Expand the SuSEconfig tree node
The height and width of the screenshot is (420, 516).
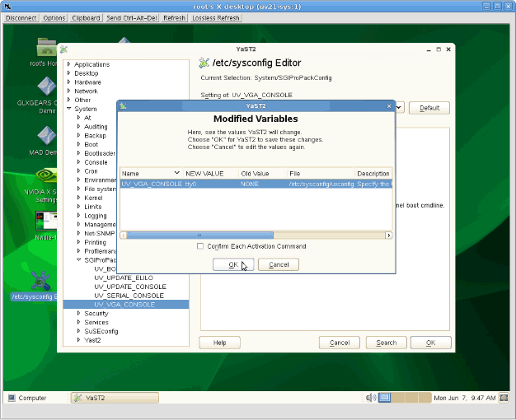(78, 331)
